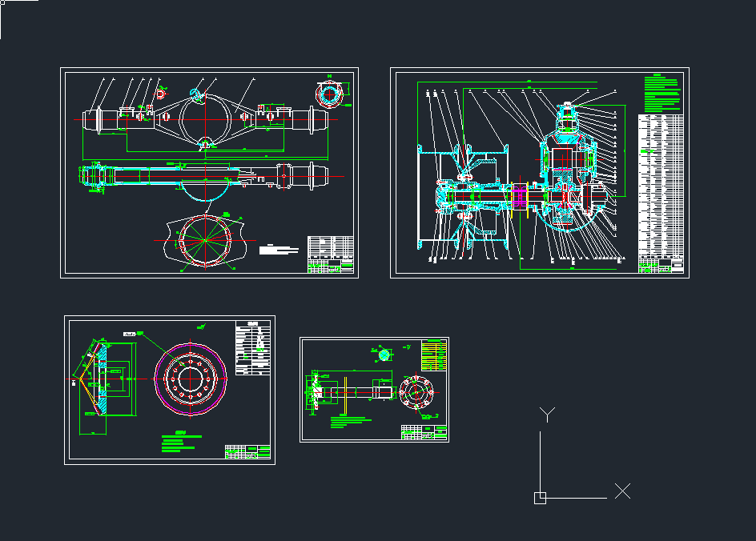Select the axle housing front view drawing
This screenshot has width=756, height=541.
206,119
